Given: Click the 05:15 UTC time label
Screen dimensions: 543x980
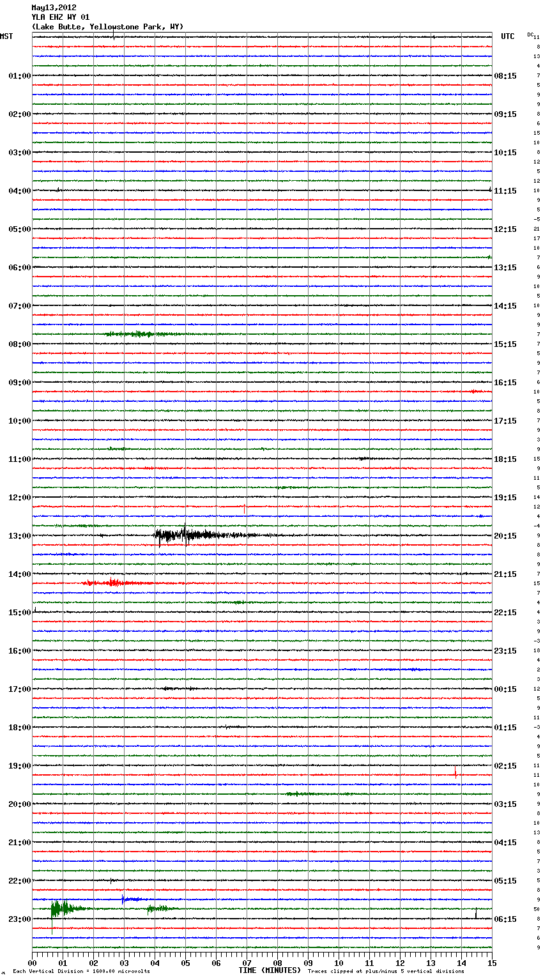Looking at the screenshot, I should tap(505, 881).
